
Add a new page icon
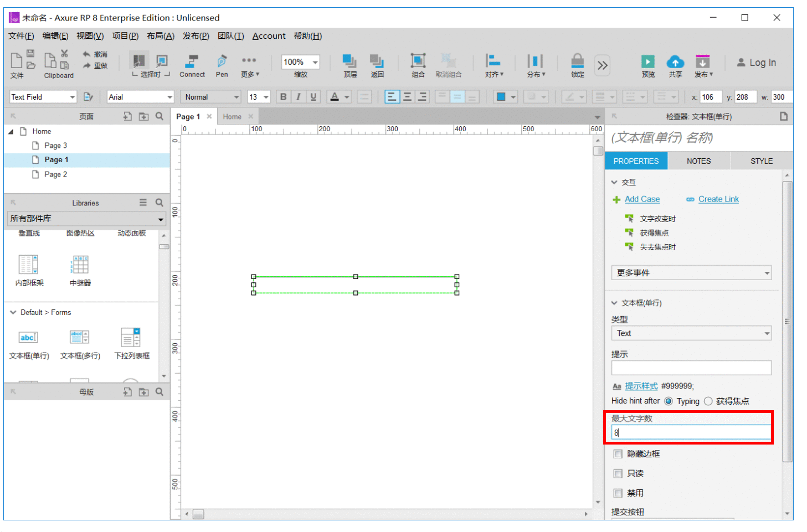127,116
